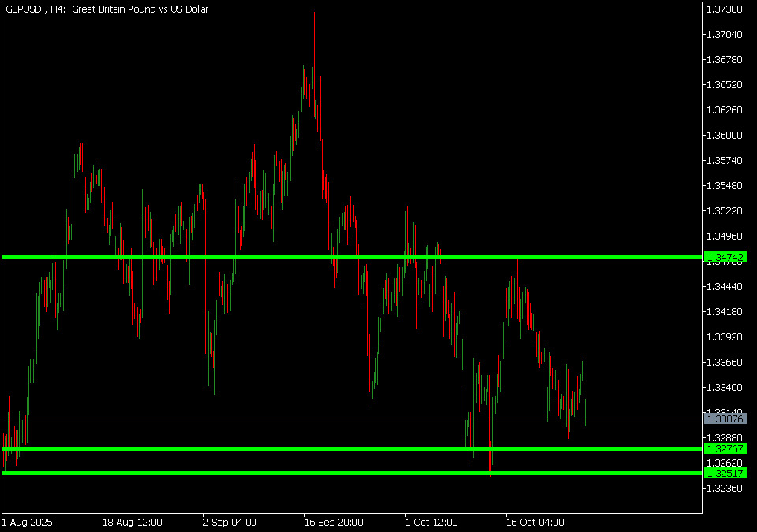The width and height of the screenshot is (757, 532).
Task: Click the 1.32360 price scale label
Action: pyautogui.click(x=725, y=489)
